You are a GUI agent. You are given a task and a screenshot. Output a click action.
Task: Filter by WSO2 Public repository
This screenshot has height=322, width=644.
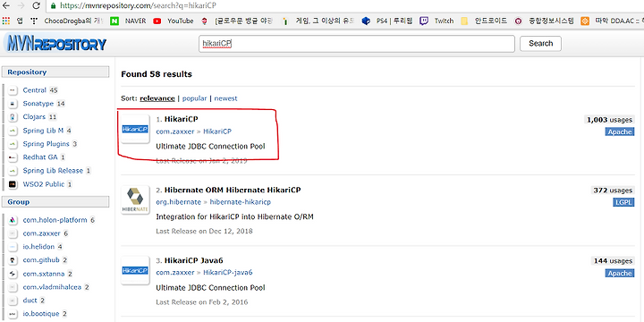point(44,184)
